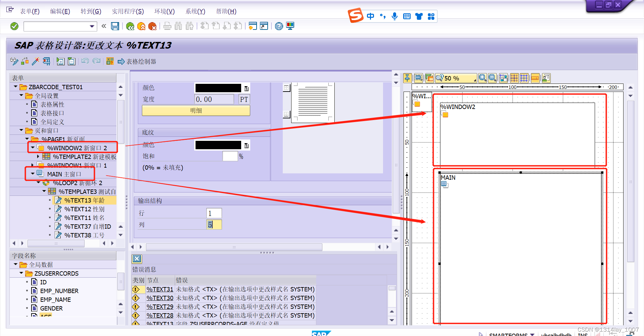This screenshot has height=336, width=644.
Task: Click the red Cancel icon
Action: click(152, 26)
